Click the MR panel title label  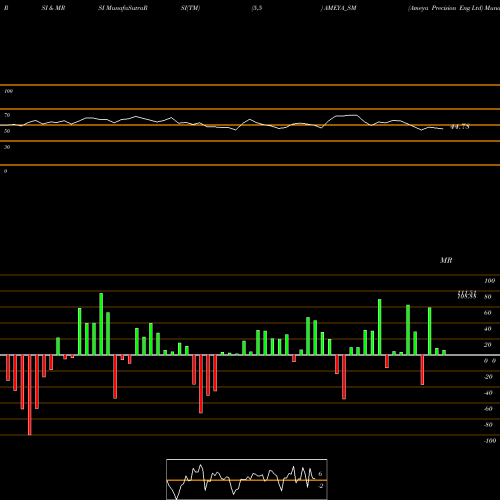coord(446,260)
